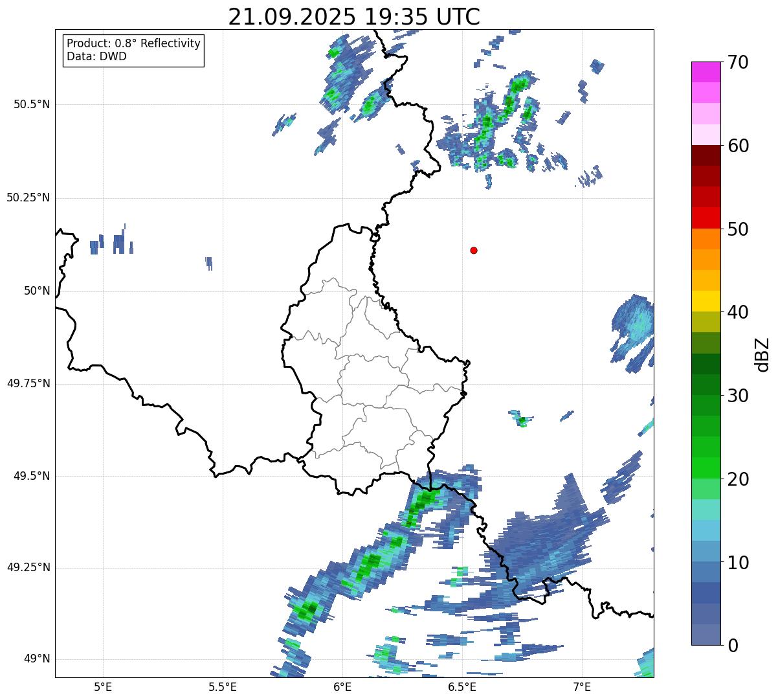
Task: Click the 49.75°N latitude label
Action: 28,383
